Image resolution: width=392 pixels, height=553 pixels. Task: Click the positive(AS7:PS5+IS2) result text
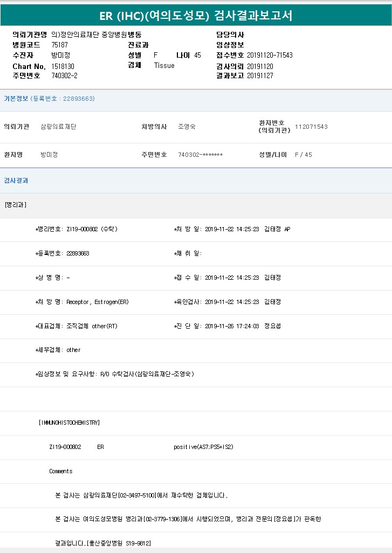tap(203, 447)
